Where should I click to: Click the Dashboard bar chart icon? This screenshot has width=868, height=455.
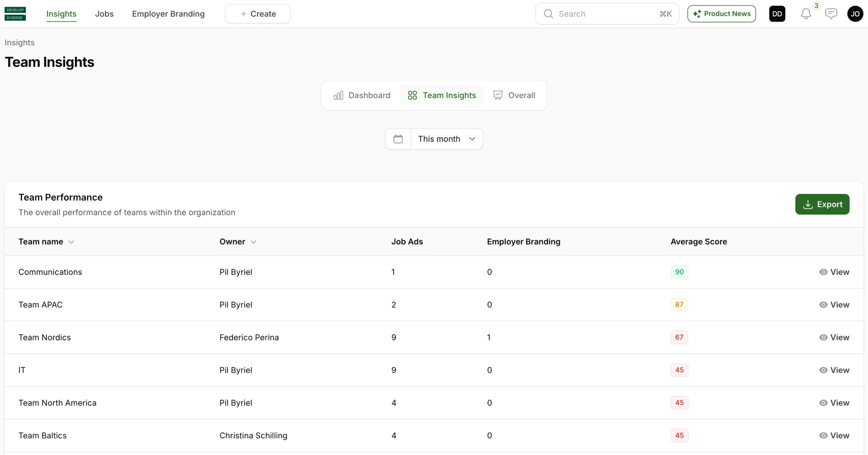click(x=338, y=95)
